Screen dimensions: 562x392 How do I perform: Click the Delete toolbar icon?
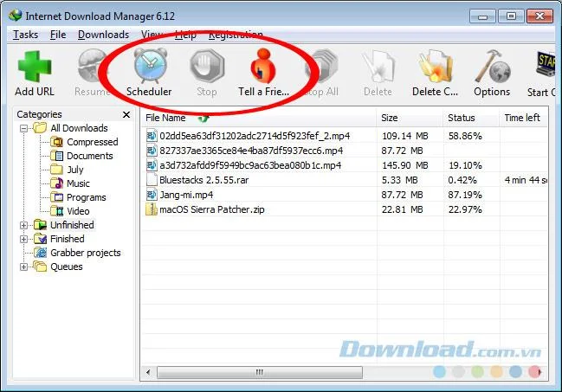[378, 66]
